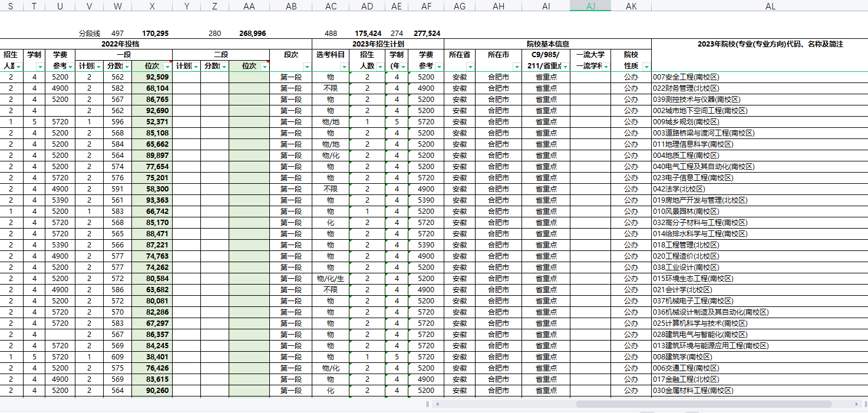Image resolution: width=868 pixels, height=413 pixels.
Task: Select 位次 cell 92,509
Action: point(152,77)
